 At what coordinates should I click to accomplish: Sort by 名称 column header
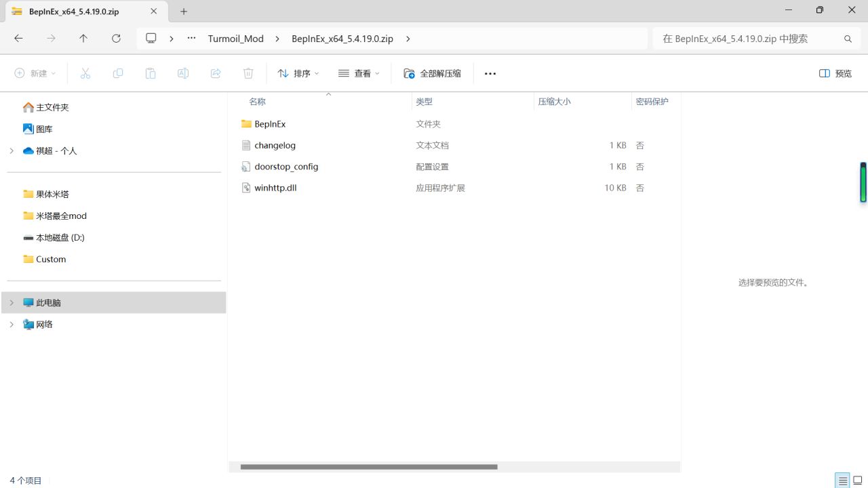click(x=257, y=102)
